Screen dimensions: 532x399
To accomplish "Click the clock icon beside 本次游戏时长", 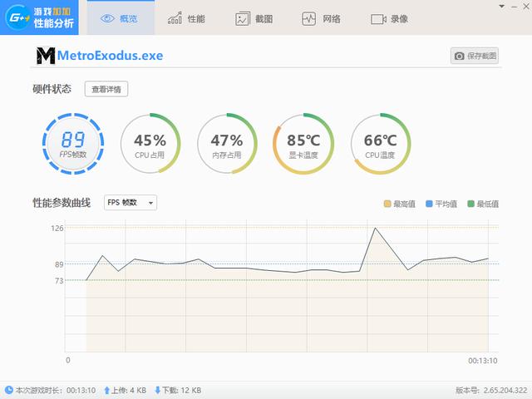I will [9, 390].
